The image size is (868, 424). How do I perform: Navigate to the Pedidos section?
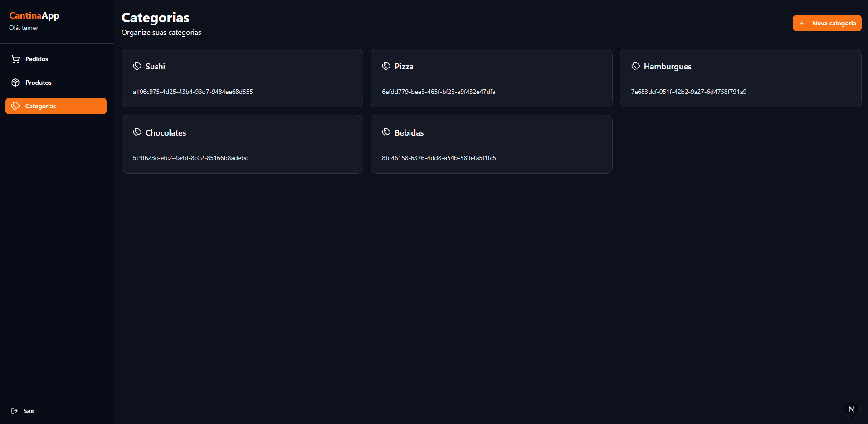click(36, 59)
